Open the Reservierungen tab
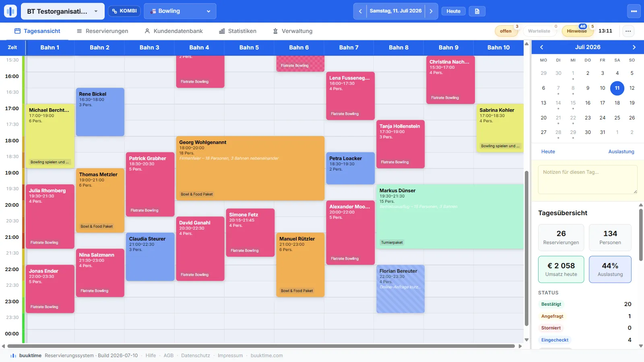The image size is (644, 362). pyautogui.click(x=102, y=31)
